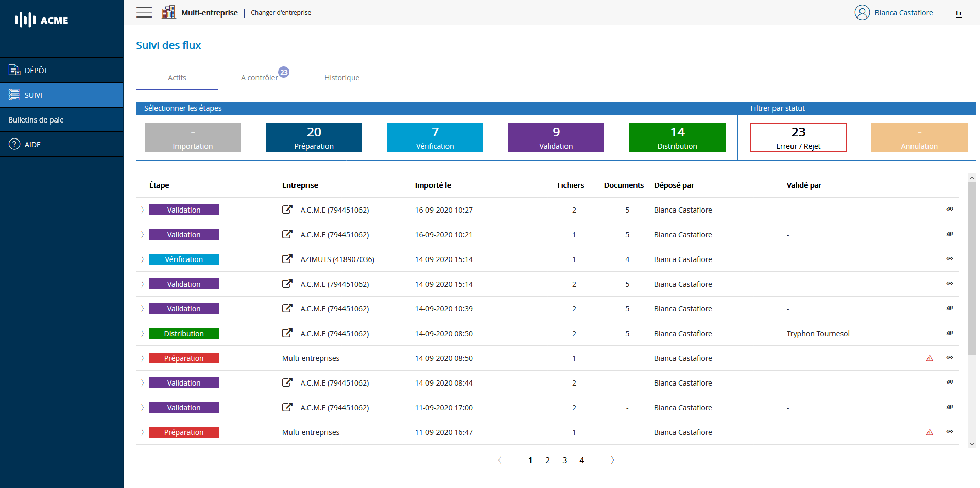
Task: Show details via the eye icon on Distribution row
Action: tap(950, 333)
